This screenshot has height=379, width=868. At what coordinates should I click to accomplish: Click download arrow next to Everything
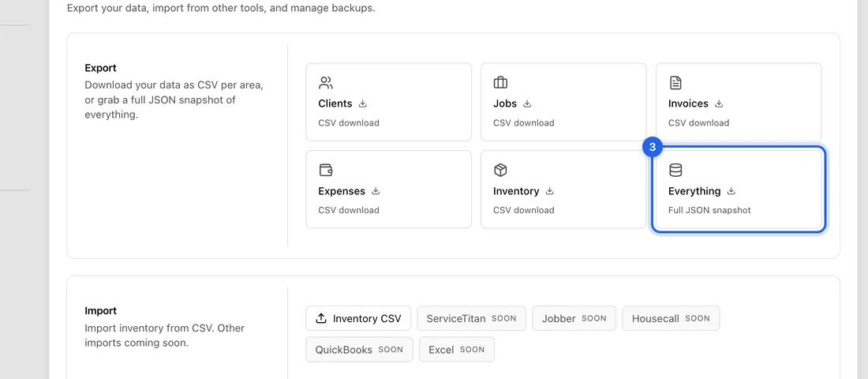[x=731, y=191]
